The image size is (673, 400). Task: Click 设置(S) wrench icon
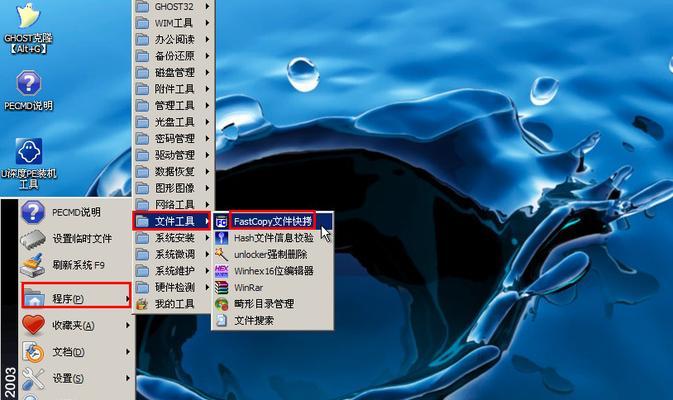click(x=33, y=379)
